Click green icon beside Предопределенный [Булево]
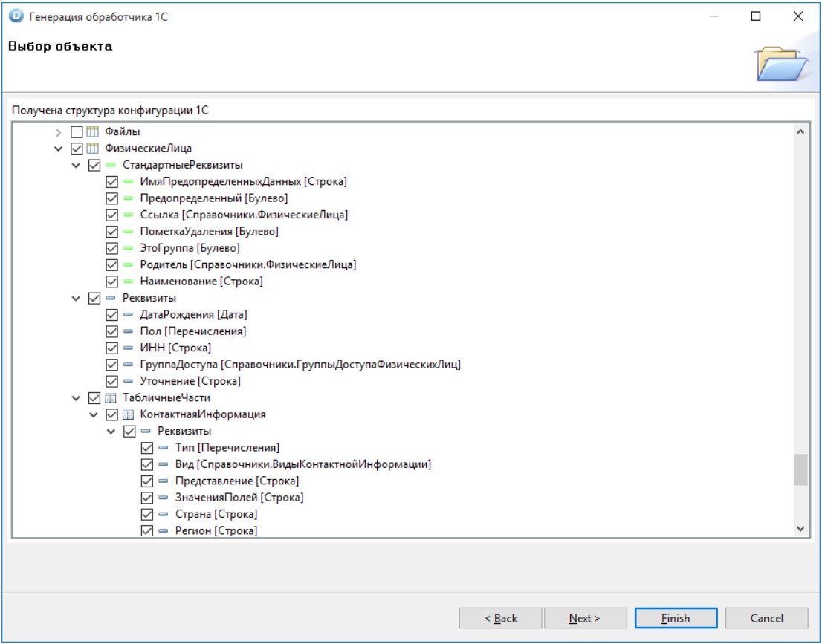This screenshot has width=825, height=644. click(128, 198)
